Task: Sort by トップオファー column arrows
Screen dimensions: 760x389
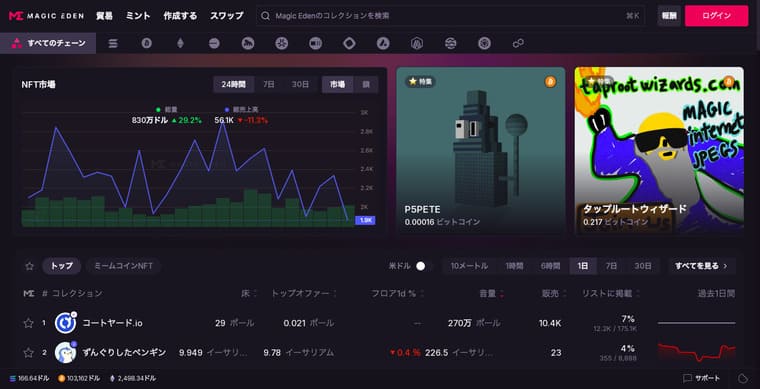Action: (334, 294)
